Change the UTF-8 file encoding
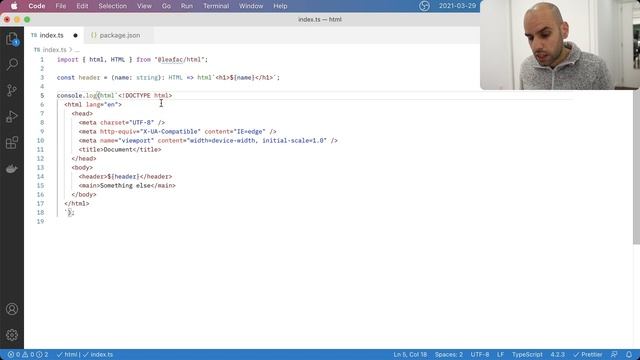The width and height of the screenshot is (640, 360). point(480,355)
